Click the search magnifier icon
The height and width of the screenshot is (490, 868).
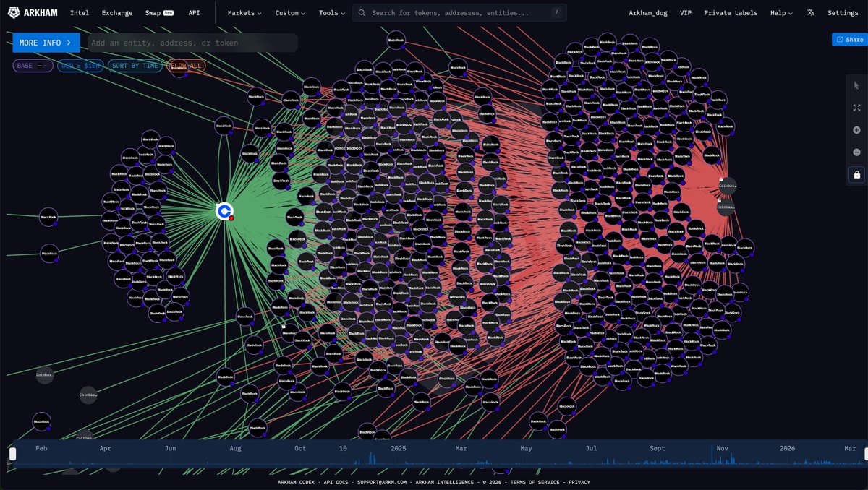[362, 13]
